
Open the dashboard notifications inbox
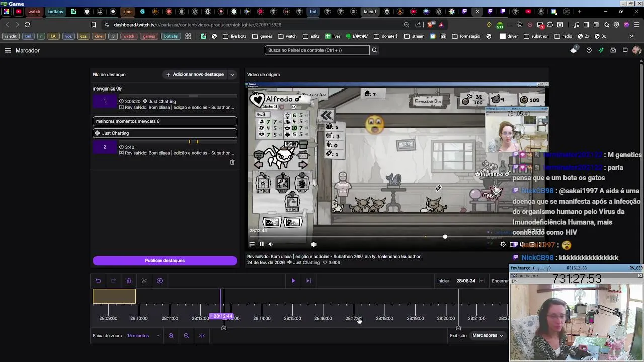613,50
